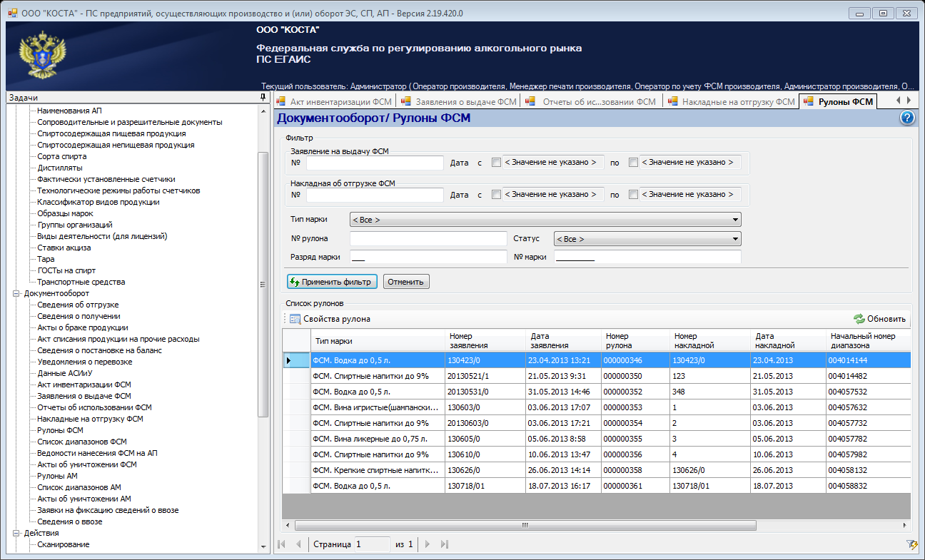Go to previous page navigation icon
925x560 pixels.
pyautogui.click(x=298, y=544)
